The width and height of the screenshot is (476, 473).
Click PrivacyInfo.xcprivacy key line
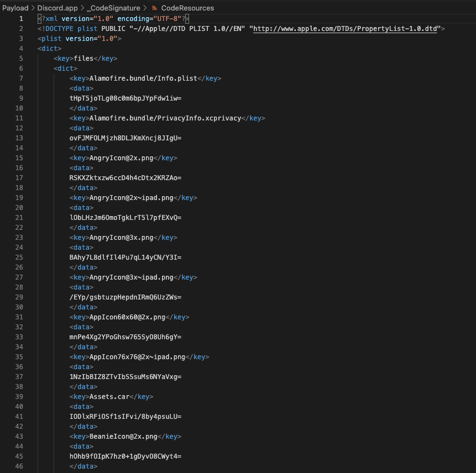168,118
